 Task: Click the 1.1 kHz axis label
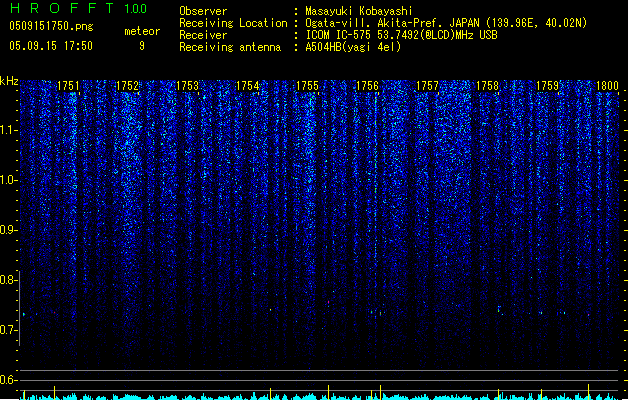coord(9,130)
